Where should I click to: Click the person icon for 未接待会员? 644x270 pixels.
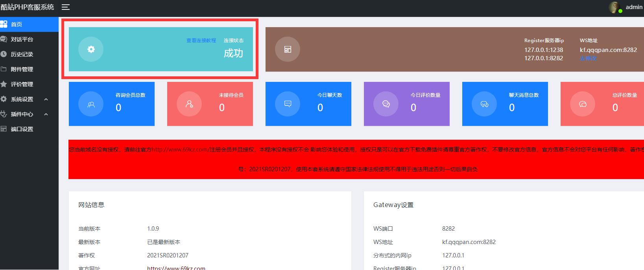pos(189,104)
